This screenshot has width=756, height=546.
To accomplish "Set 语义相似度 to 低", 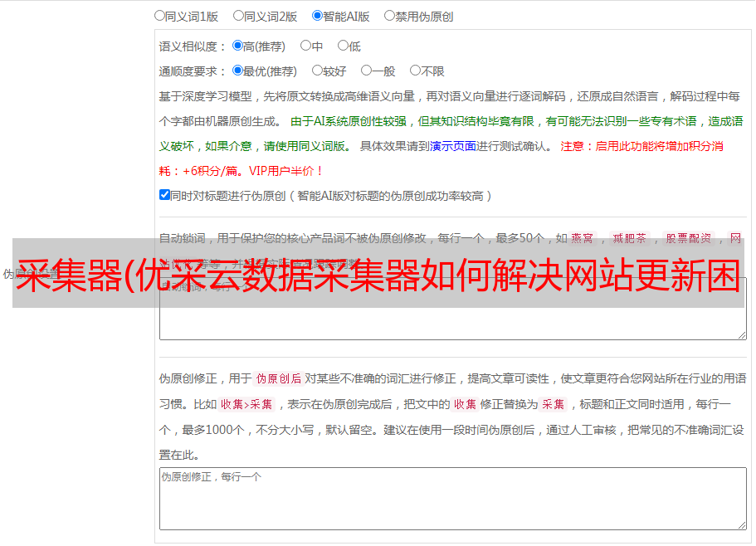I will [x=343, y=46].
